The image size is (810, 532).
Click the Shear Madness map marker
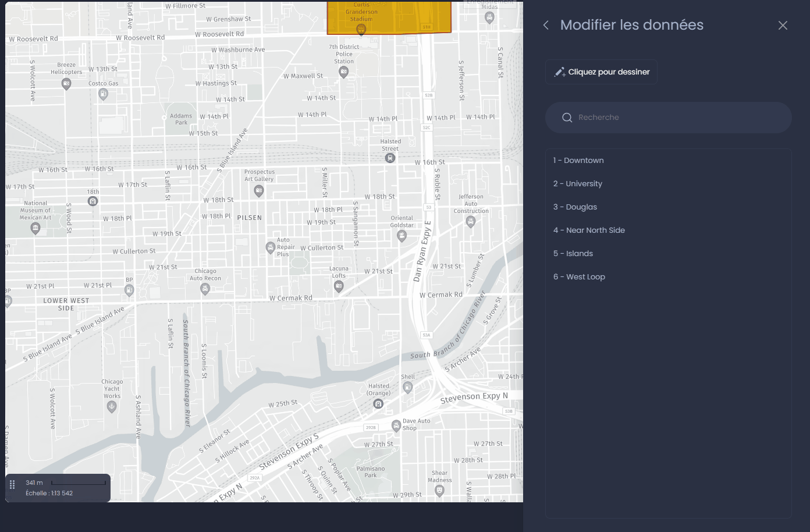click(439, 491)
